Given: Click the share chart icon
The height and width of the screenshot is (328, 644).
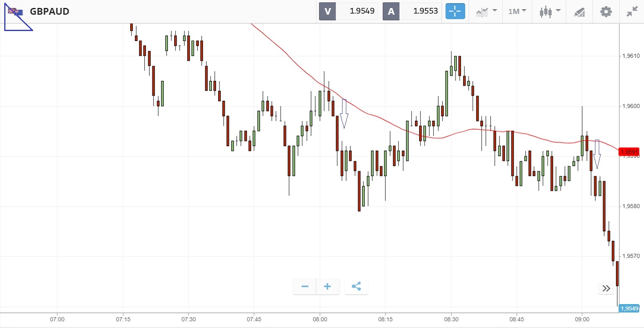Looking at the screenshot, I should 356,287.
